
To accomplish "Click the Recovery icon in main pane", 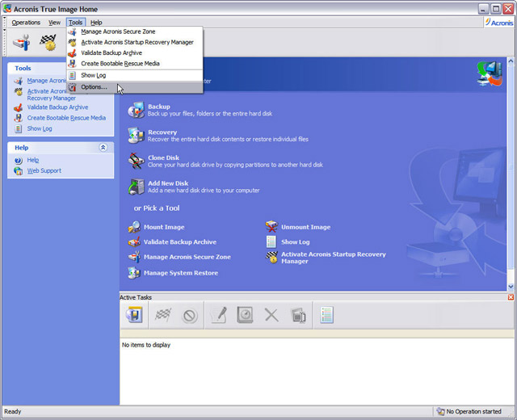I will [137, 135].
